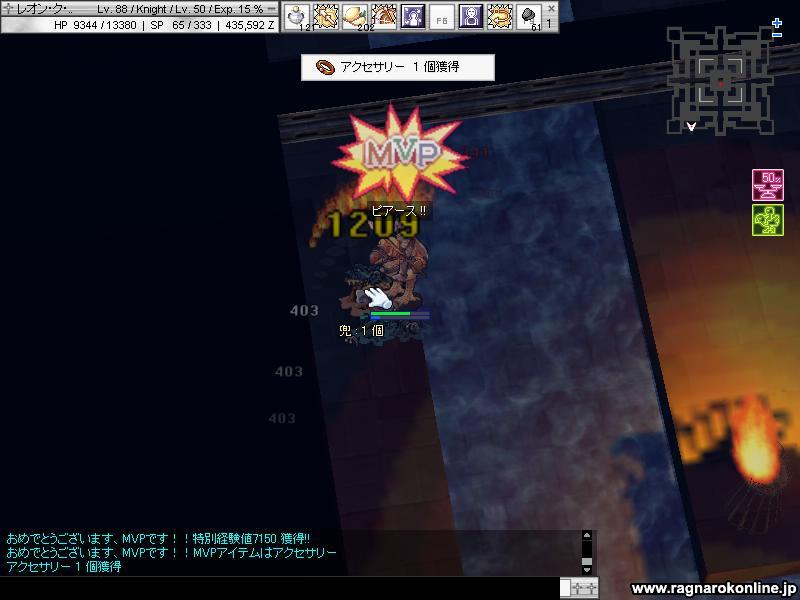This screenshot has height=600, width=800.
Task: Click the last chat line アクセサリー 1 個獲得
Action: point(64,566)
